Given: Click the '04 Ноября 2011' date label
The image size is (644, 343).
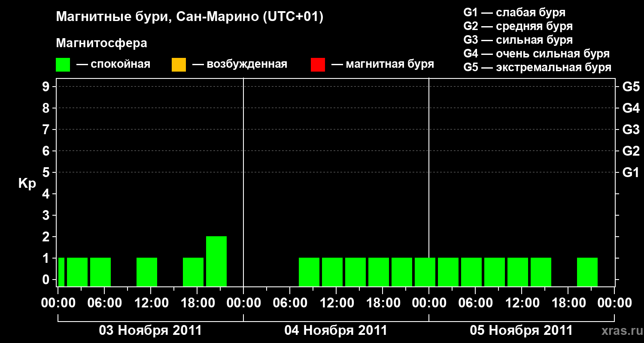Looking at the screenshot, I should (336, 331).
